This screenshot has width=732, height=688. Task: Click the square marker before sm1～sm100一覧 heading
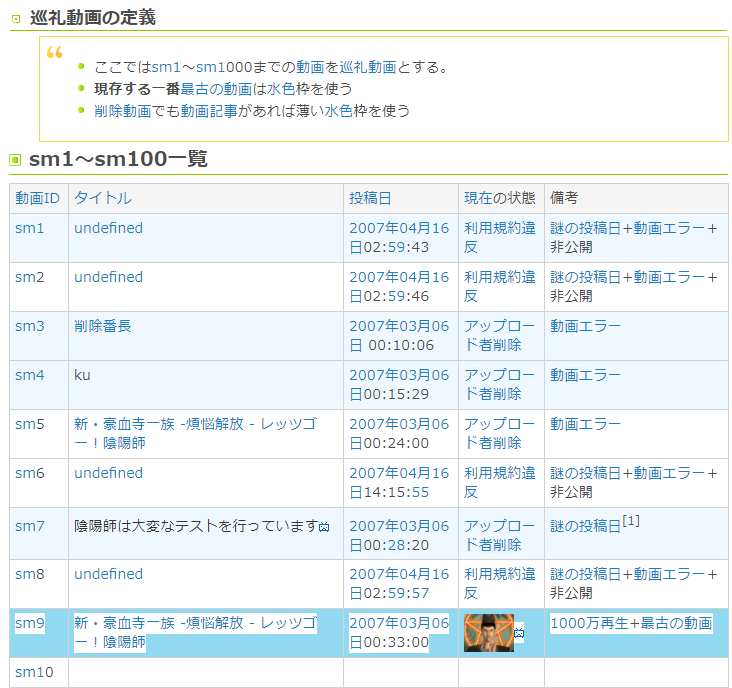tap(15, 160)
